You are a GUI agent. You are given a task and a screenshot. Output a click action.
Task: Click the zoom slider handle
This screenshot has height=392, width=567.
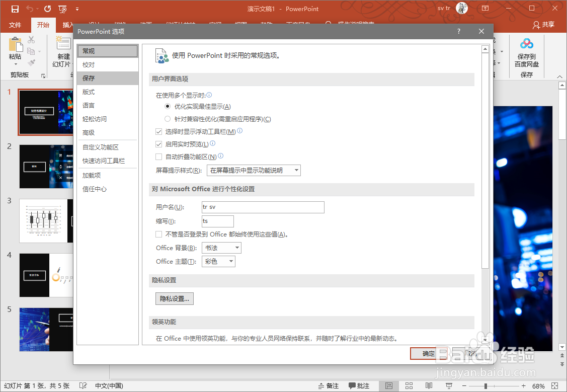(485, 386)
